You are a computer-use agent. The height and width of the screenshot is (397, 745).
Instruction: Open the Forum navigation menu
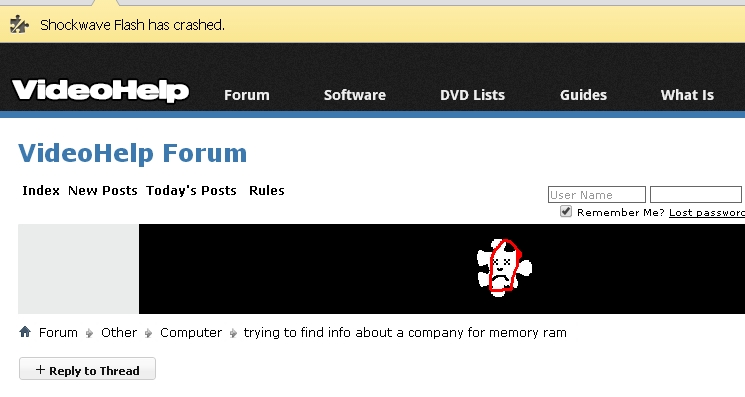pos(247,95)
